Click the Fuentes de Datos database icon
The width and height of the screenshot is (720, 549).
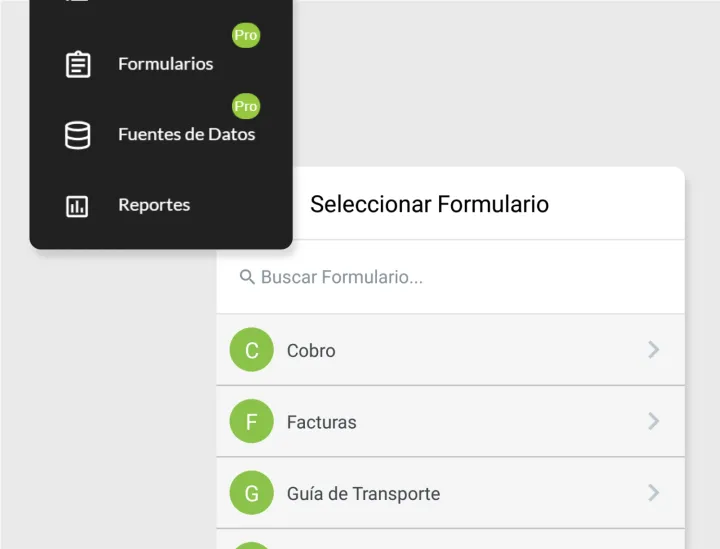pyautogui.click(x=78, y=135)
